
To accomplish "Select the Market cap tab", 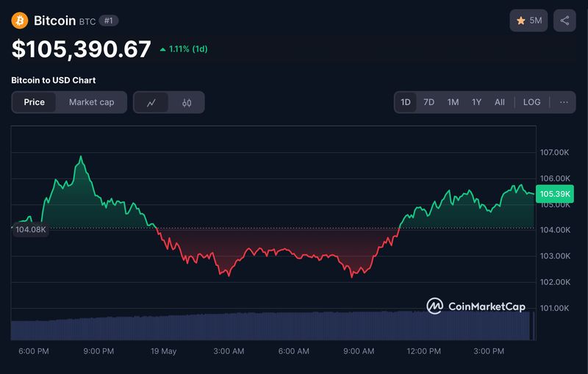I will [x=91, y=102].
